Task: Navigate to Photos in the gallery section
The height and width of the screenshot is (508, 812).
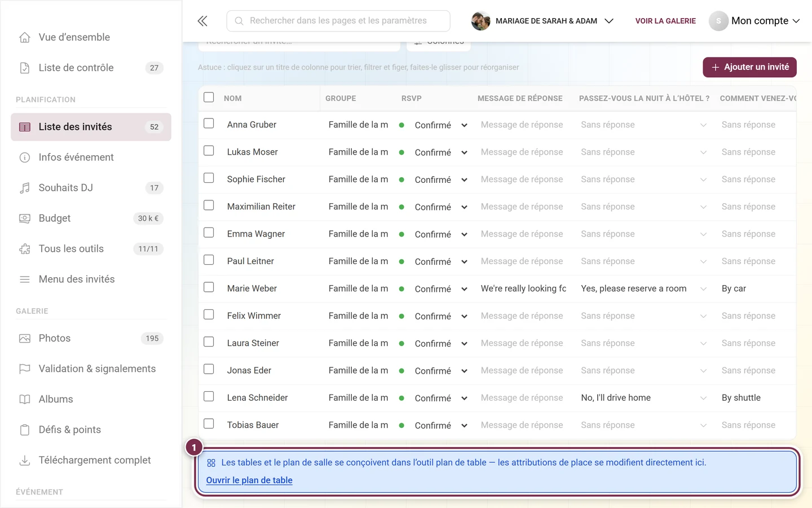Action: (x=91, y=339)
